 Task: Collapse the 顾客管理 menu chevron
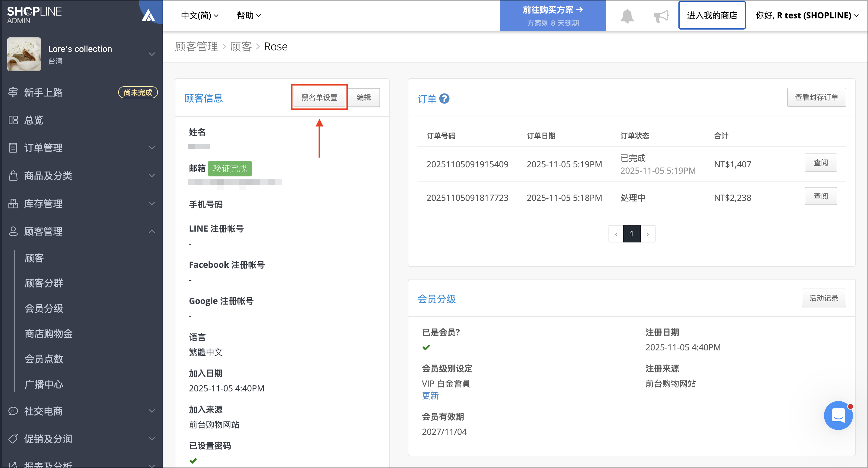pos(152,231)
